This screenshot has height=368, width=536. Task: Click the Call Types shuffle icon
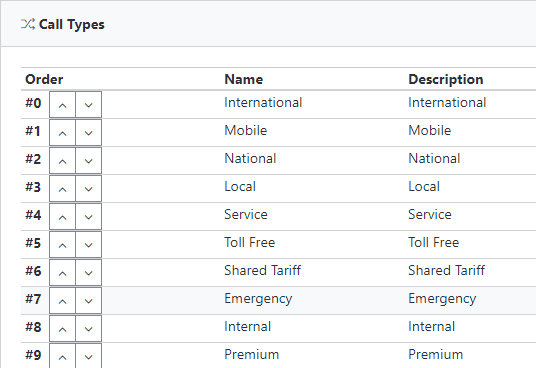click(28, 24)
